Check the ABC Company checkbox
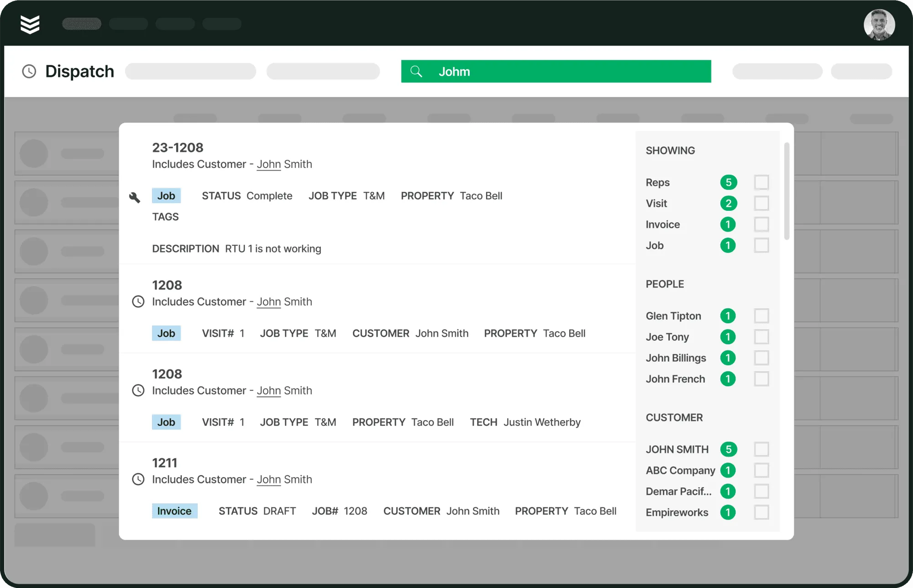 pyautogui.click(x=761, y=470)
